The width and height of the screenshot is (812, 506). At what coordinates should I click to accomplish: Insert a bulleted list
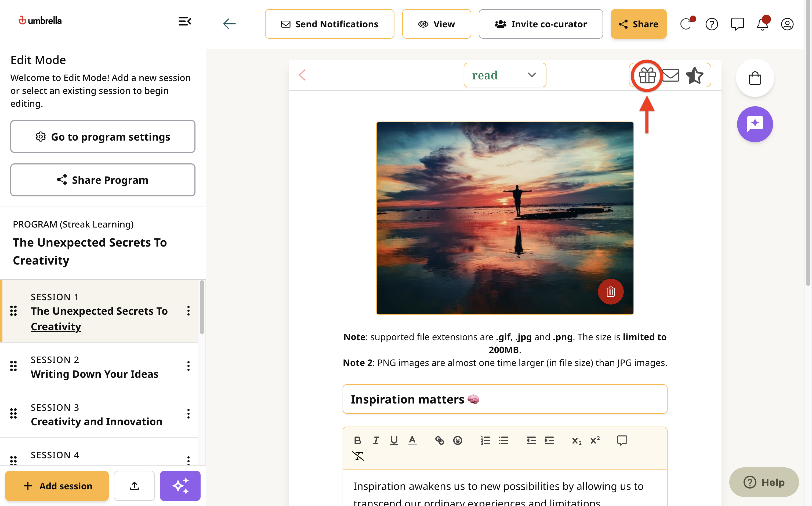[503, 441]
